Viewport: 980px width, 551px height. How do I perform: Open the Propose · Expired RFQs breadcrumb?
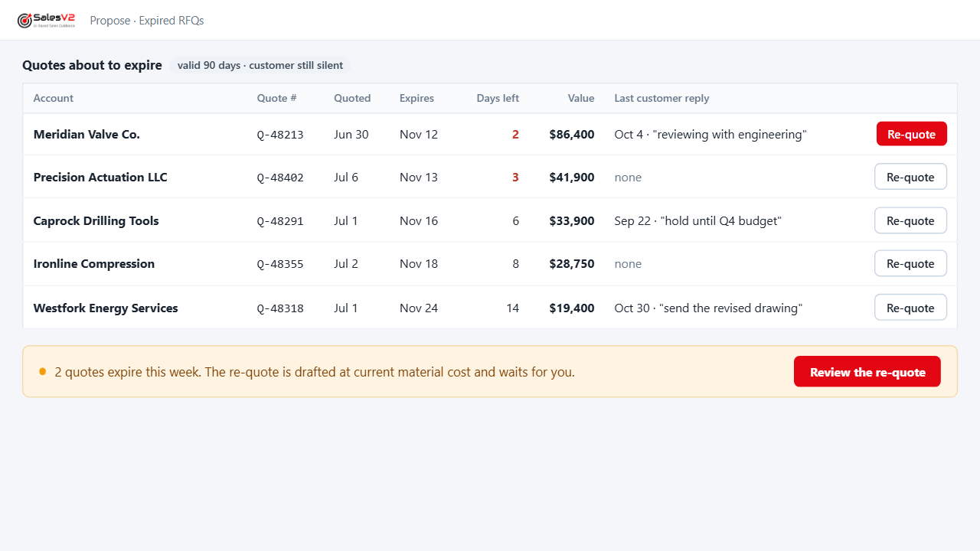point(147,21)
